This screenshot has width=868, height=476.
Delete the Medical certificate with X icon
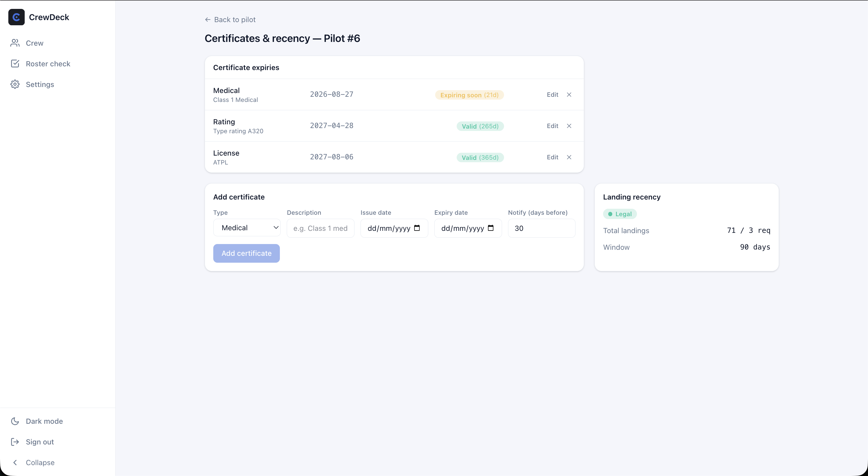[x=569, y=95]
